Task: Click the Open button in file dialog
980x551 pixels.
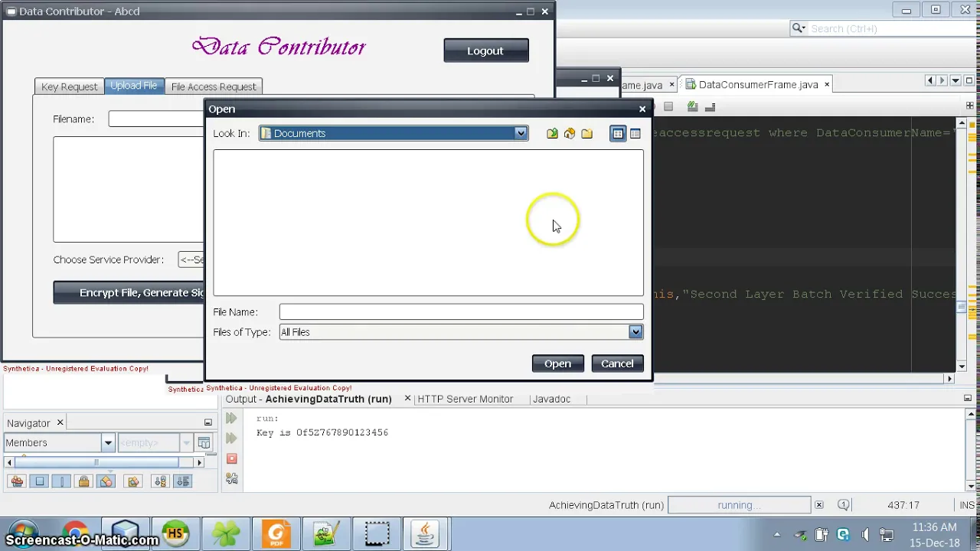Action: tap(557, 364)
